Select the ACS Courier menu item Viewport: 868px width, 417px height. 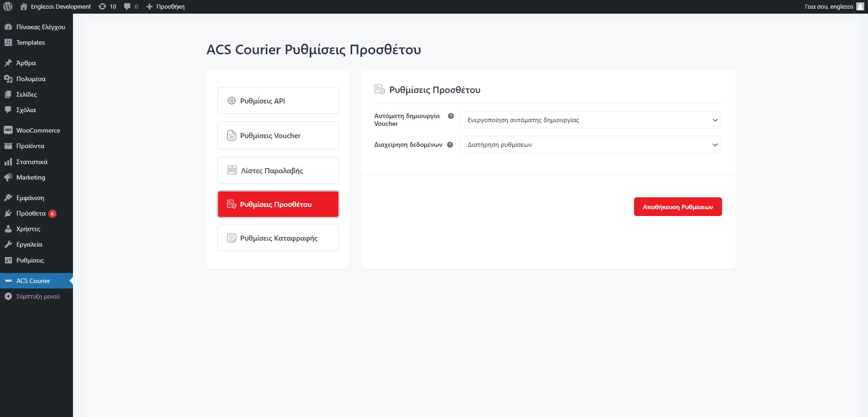coord(36,281)
